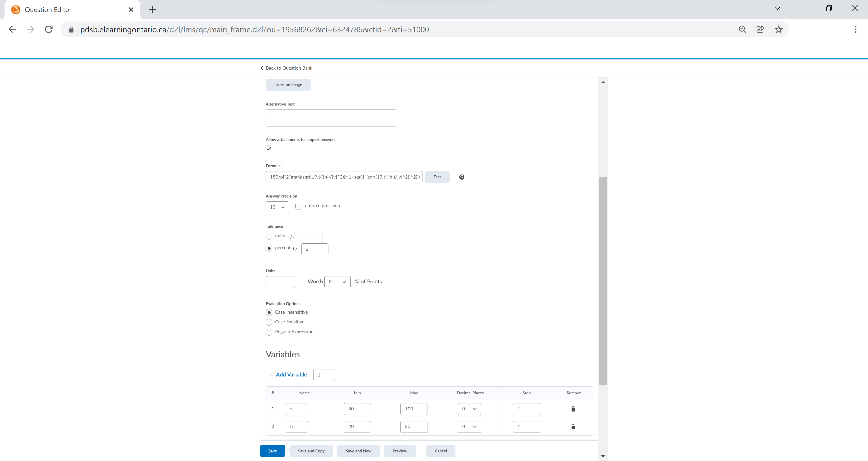Click the Add Variable count field
Screen dimensions: 868x461
[324, 375]
